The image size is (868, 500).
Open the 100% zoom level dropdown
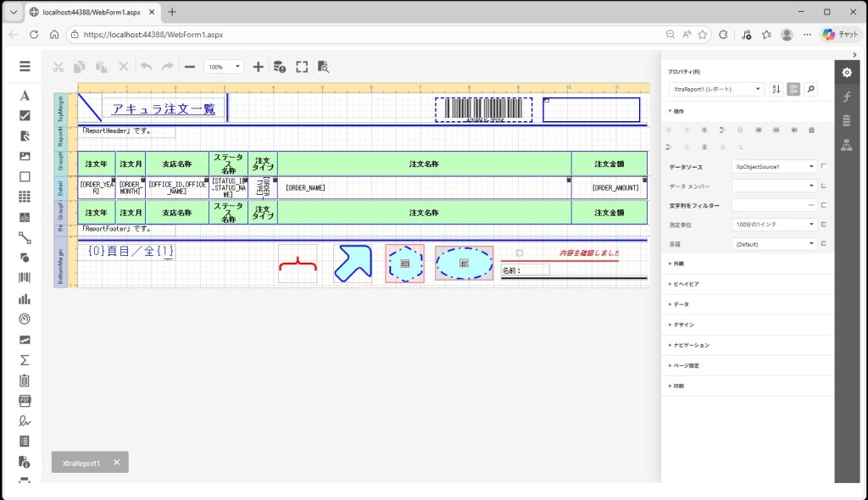point(224,67)
